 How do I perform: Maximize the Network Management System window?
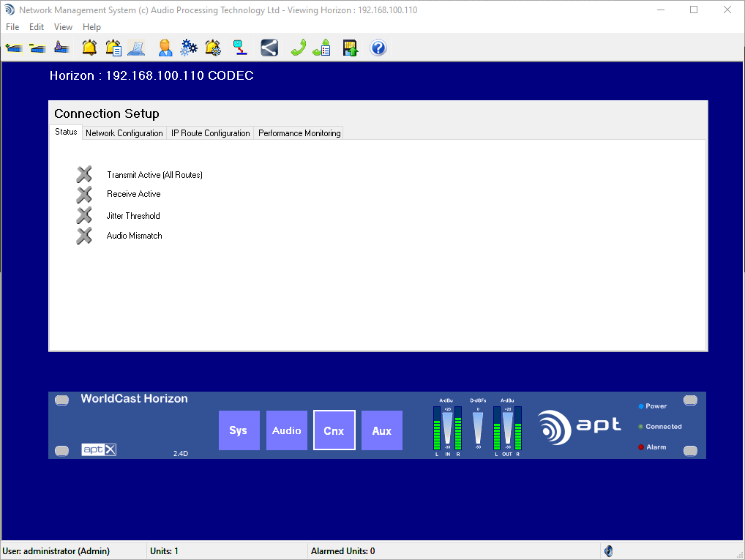coord(694,10)
